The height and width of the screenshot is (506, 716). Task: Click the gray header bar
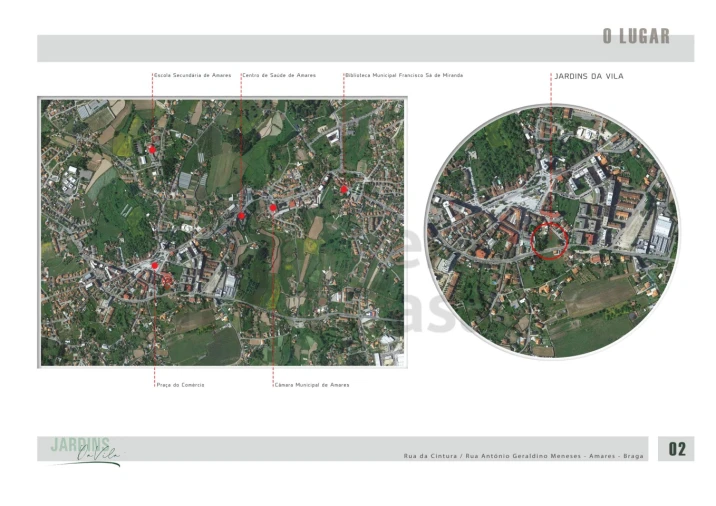[300, 48]
